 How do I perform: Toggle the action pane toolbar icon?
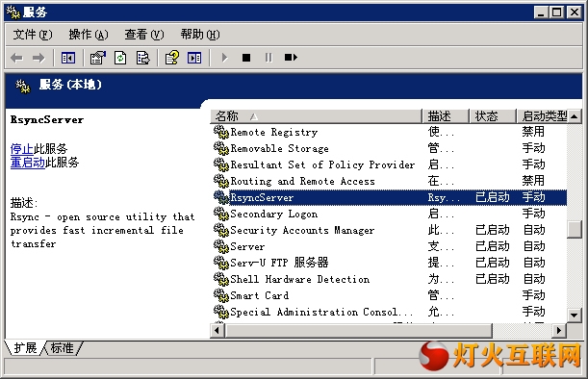click(194, 58)
